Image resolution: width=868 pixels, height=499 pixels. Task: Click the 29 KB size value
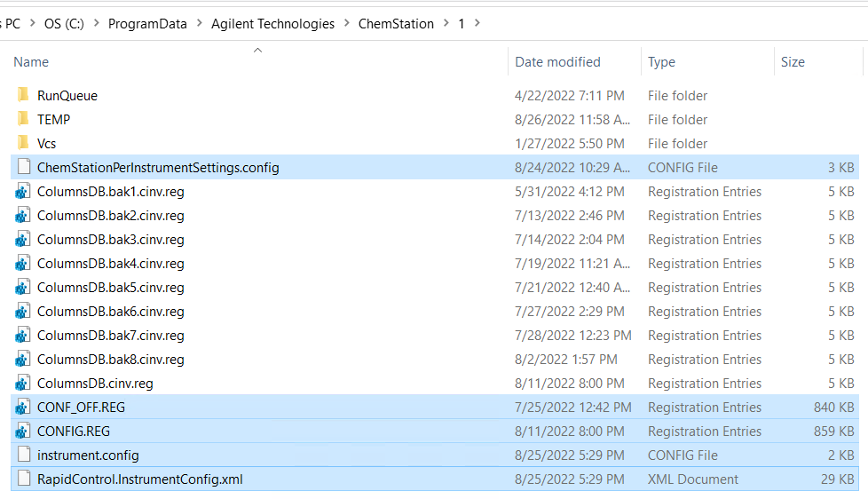pyautogui.click(x=838, y=479)
